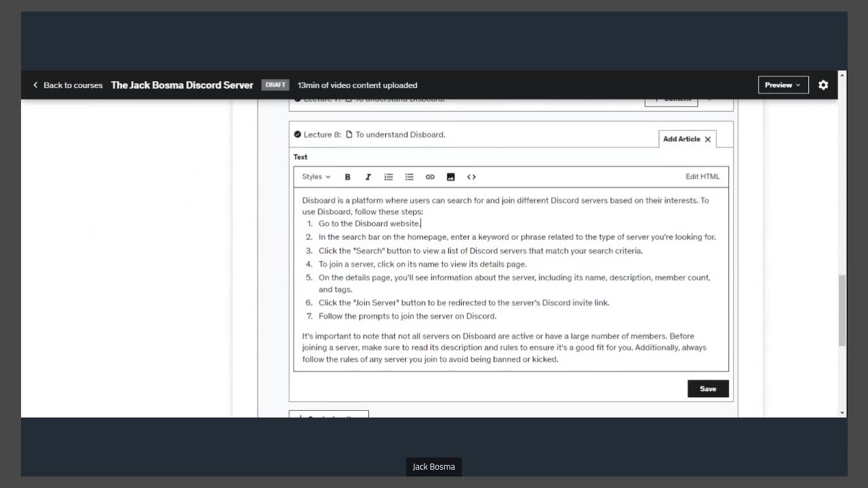This screenshot has width=868, height=488.
Task: Click the 'Jack Bosma' participant name label
Action: tap(434, 467)
